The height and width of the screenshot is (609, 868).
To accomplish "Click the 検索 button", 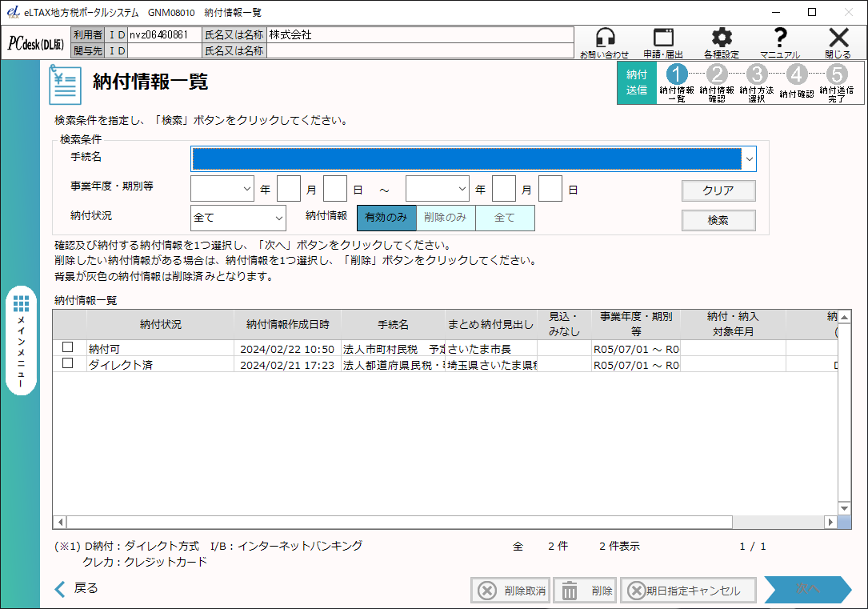I will (x=718, y=220).
